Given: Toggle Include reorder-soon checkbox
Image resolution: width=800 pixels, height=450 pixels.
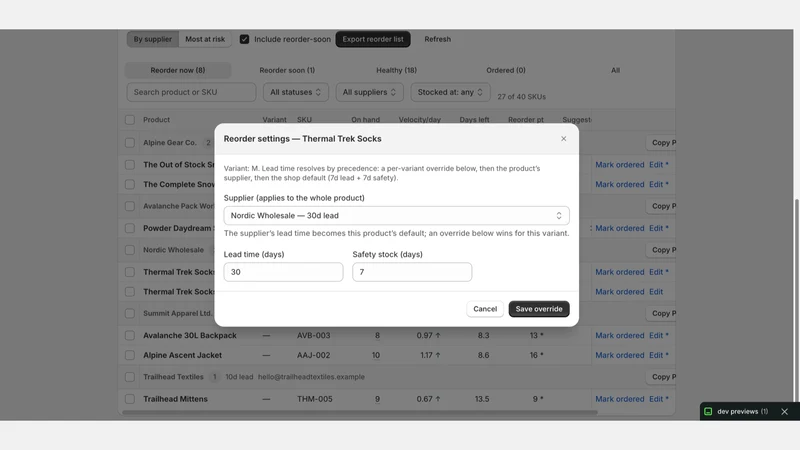Looking at the screenshot, I should 244,39.
